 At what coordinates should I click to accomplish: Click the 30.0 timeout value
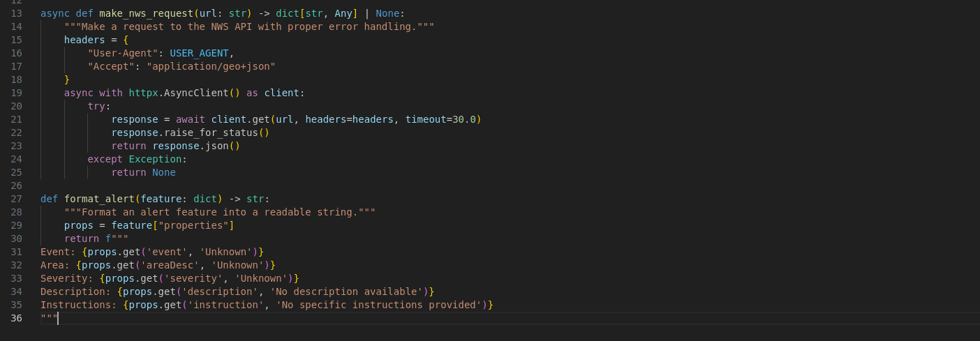pyautogui.click(x=464, y=119)
